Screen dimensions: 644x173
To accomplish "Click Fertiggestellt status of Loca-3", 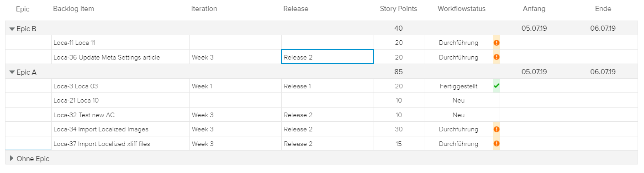I will [x=459, y=86].
